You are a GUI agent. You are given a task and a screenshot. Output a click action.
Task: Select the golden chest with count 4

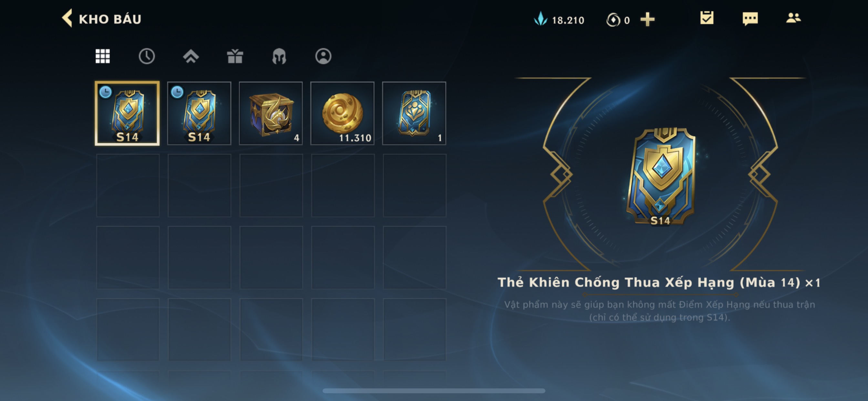point(271,113)
